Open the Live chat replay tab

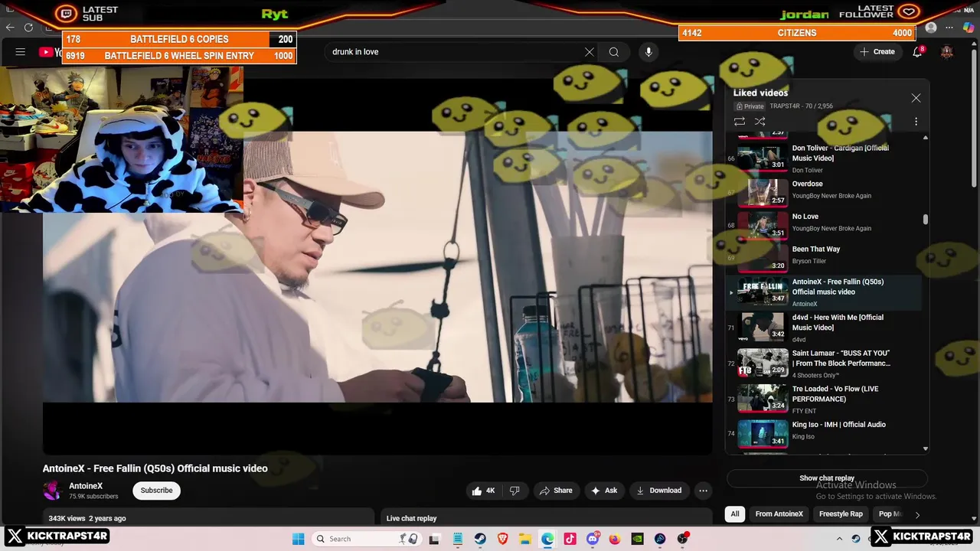pos(411,518)
